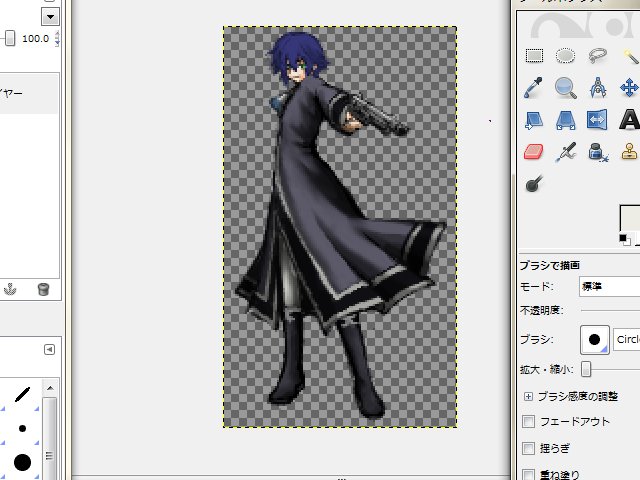Expand the ブラシ感度の調整 section

point(528,396)
